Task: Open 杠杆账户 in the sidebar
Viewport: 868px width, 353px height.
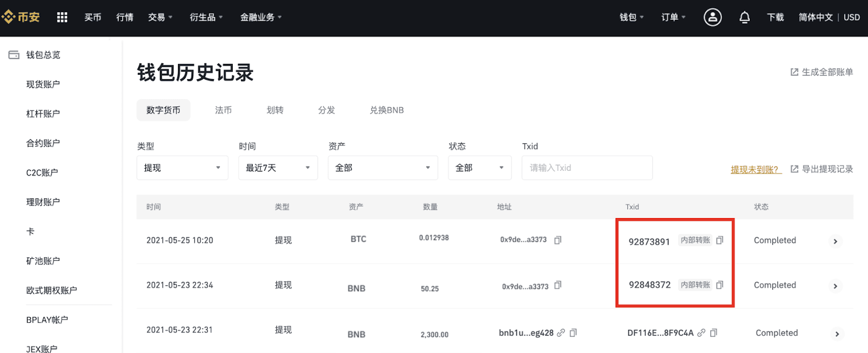Action: point(43,113)
